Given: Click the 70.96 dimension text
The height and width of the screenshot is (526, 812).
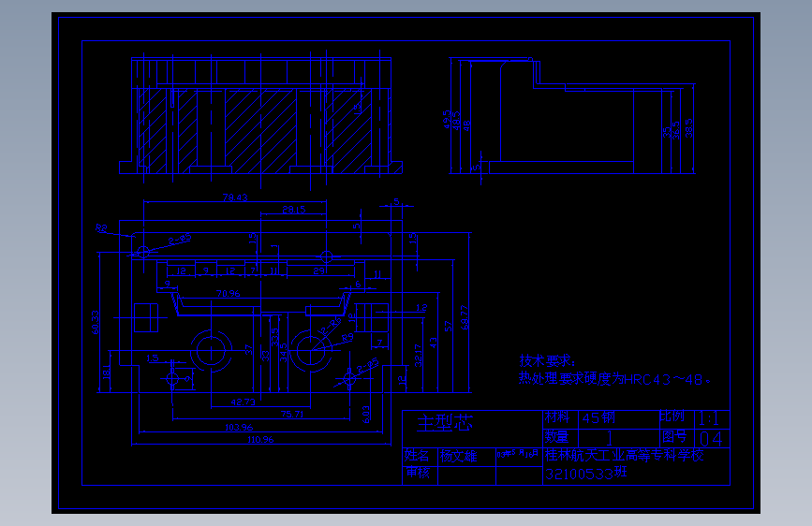Looking at the screenshot, I should tap(228, 294).
